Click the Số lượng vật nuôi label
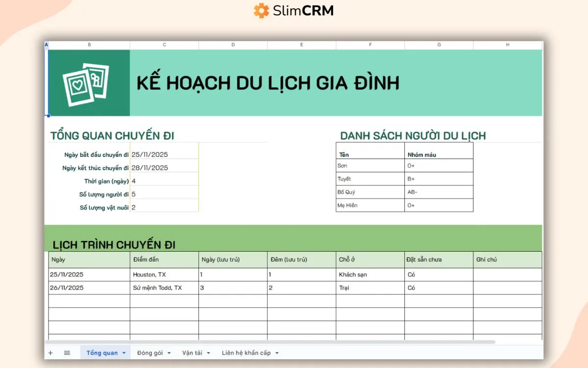This screenshot has height=368, width=588. [x=104, y=208]
